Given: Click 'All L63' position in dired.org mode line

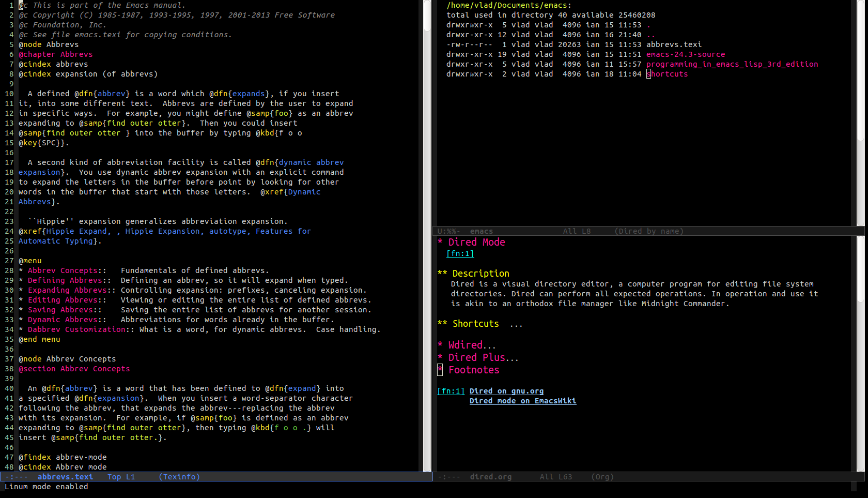Looking at the screenshot, I should [x=556, y=477].
